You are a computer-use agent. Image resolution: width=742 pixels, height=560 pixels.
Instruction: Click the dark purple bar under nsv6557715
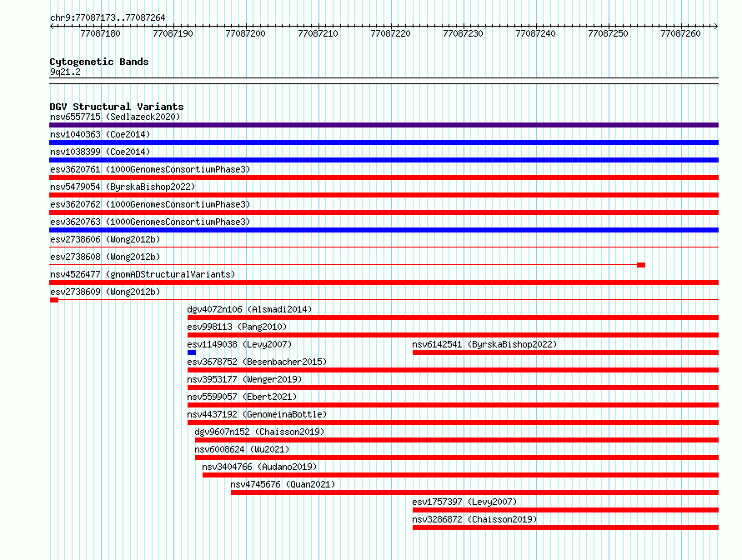pos(384,125)
